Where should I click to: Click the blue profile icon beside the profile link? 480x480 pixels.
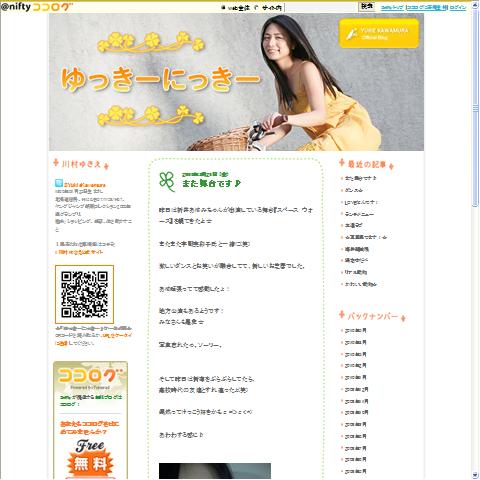pyautogui.click(x=59, y=183)
